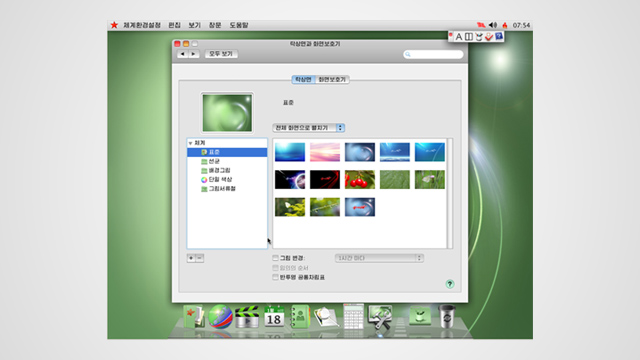This screenshot has width=640, height=360.
Task: Choose the red cherries wallpaper
Action: [x=360, y=180]
